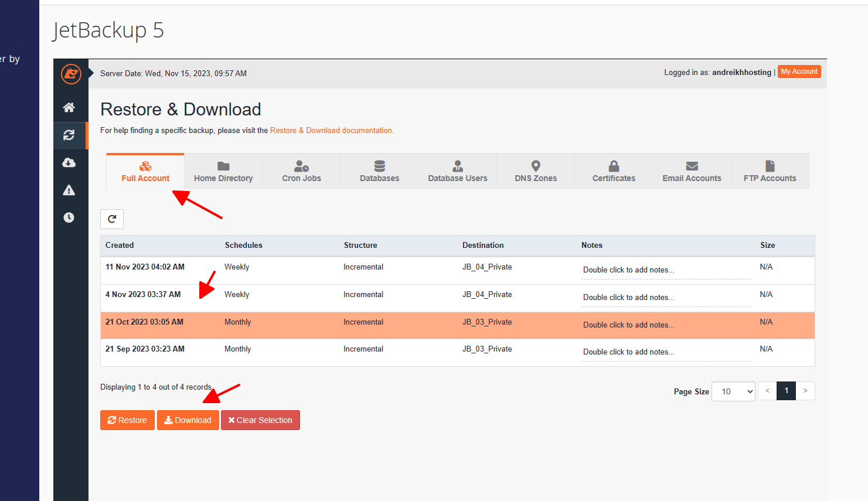Click the My Account button
The height and width of the screenshot is (501, 868).
(x=799, y=71)
